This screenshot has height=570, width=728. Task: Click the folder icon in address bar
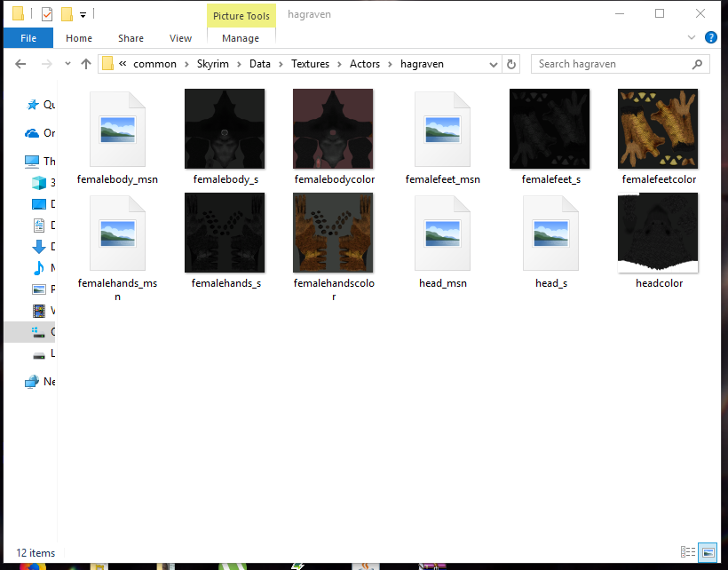(x=107, y=64)
